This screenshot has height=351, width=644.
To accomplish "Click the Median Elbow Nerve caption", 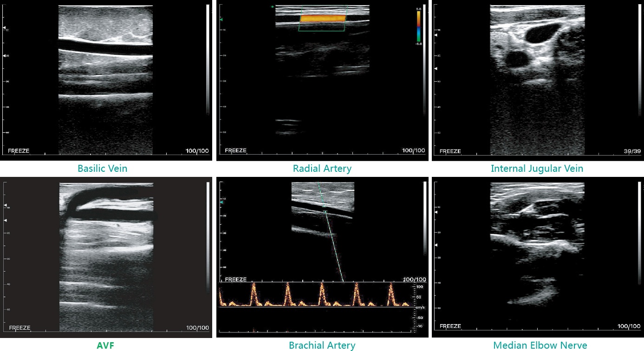I will coord(540,345).
